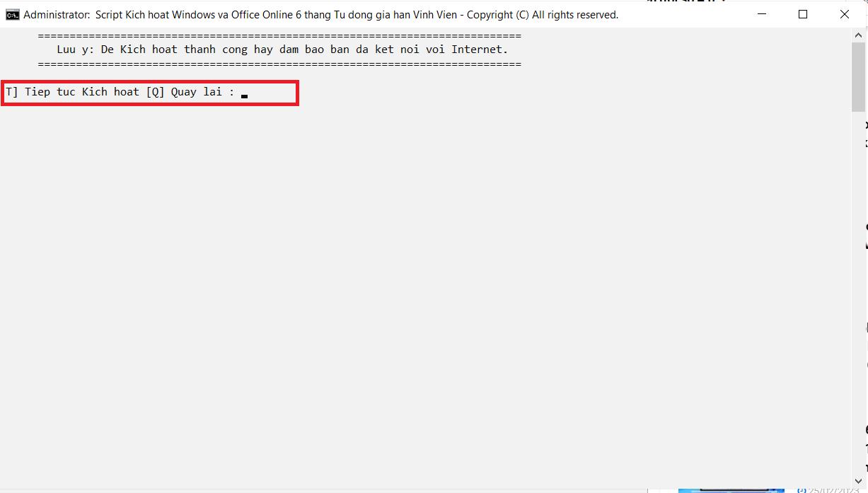Click the clock icon beside the date

click(802, 489)
